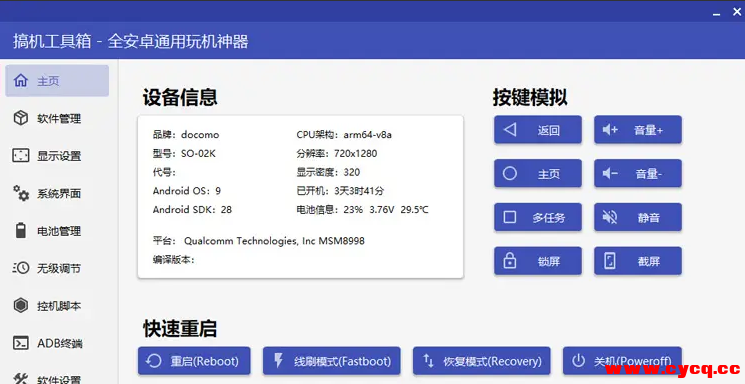Click the power icon on 关机(Poweroff)

(578, 361)
